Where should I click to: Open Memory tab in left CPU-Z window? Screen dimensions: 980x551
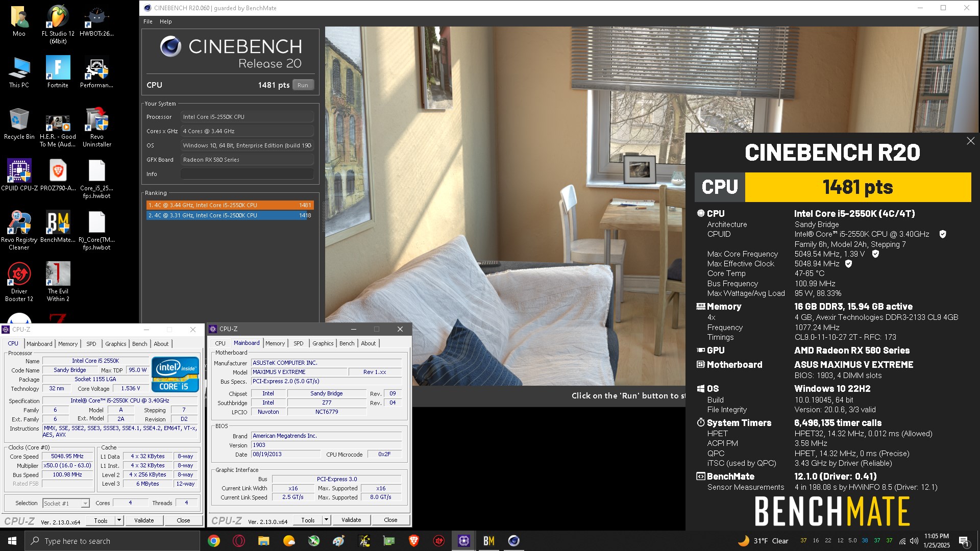(x=68, y=344)
